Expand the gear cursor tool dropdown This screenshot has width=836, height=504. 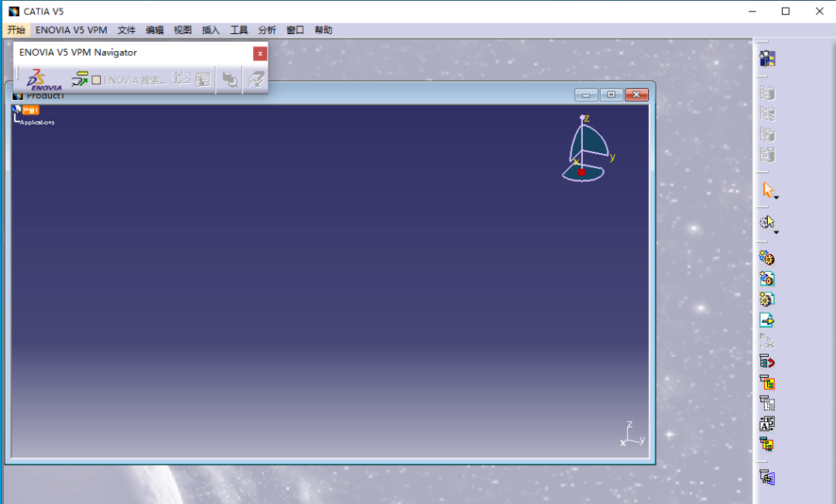pos(776,232)
